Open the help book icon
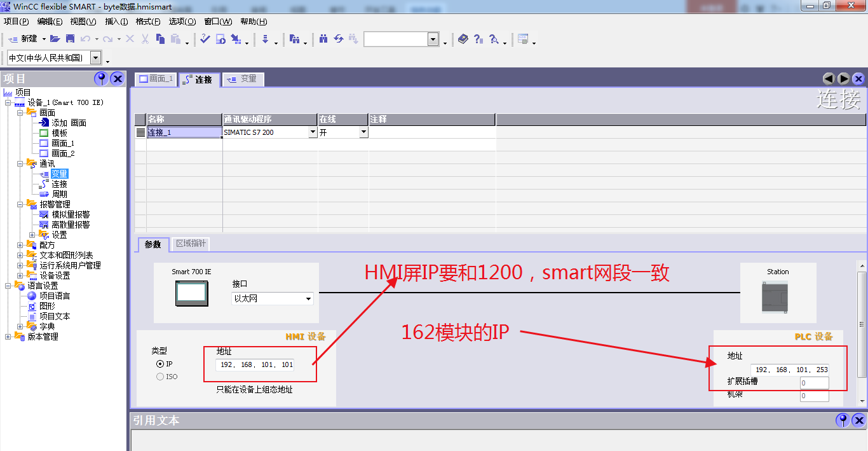868x451 pixels. (463, 39)
